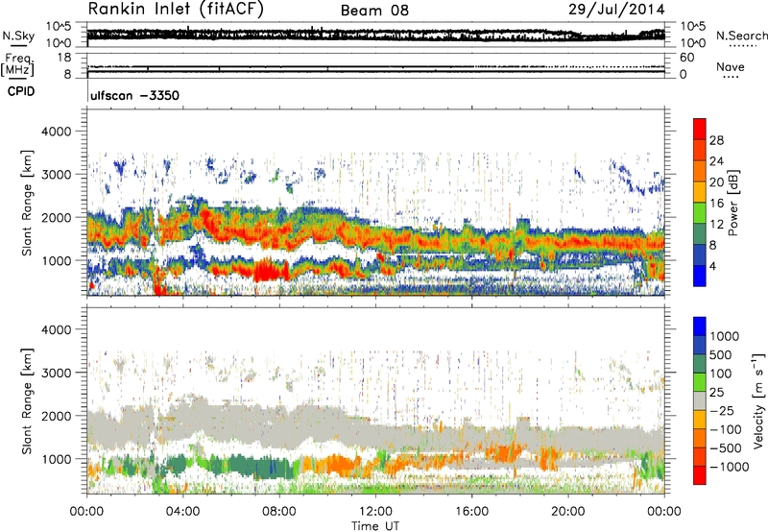The image size is (768, 532).
Task: Click the '28' Power colorbar tick label
Action: pos(716,140)
